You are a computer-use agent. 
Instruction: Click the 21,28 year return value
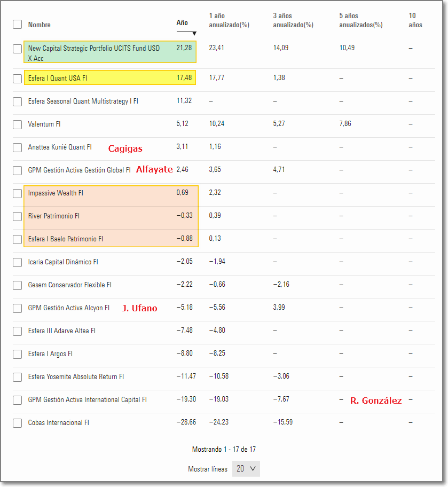184,48
